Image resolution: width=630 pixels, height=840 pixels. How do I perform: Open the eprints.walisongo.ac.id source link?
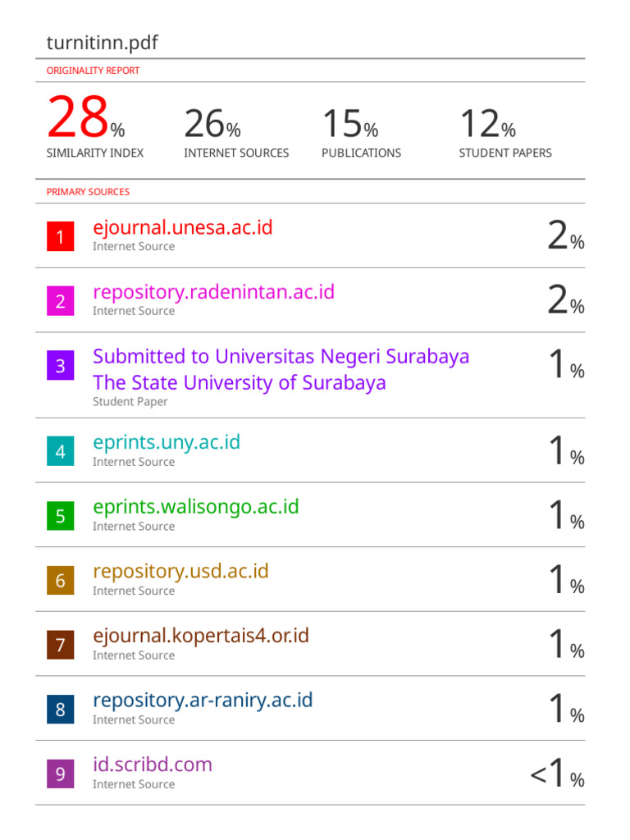pos(195,507)
